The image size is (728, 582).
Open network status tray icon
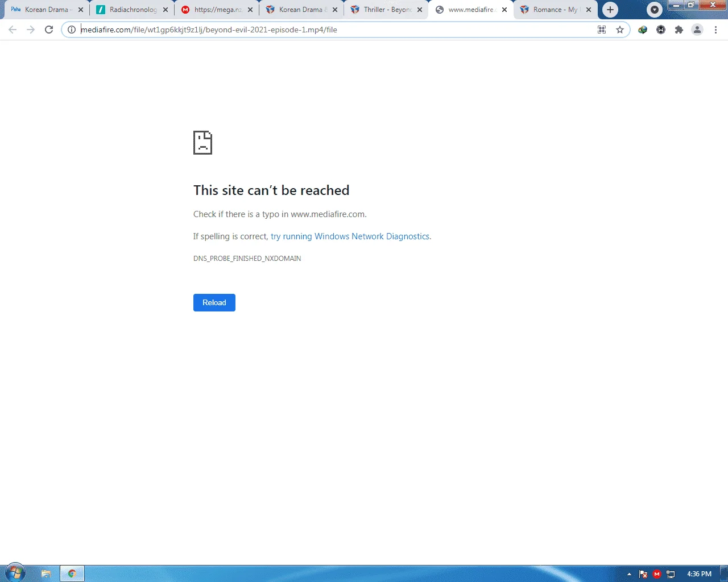671,574
